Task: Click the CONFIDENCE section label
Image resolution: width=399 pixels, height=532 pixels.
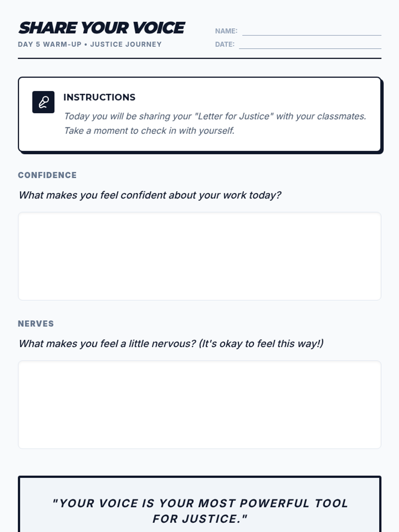Action: pyautogui.click(x=47, y=175)
